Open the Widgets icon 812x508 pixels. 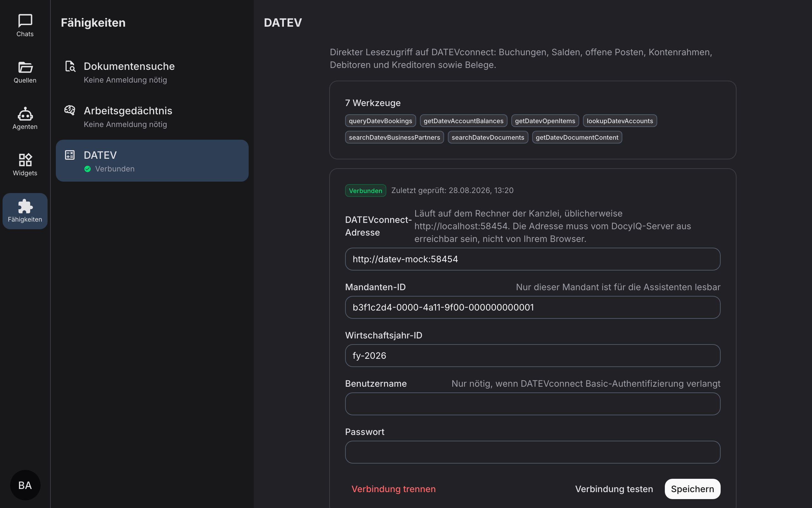point(25,160)
